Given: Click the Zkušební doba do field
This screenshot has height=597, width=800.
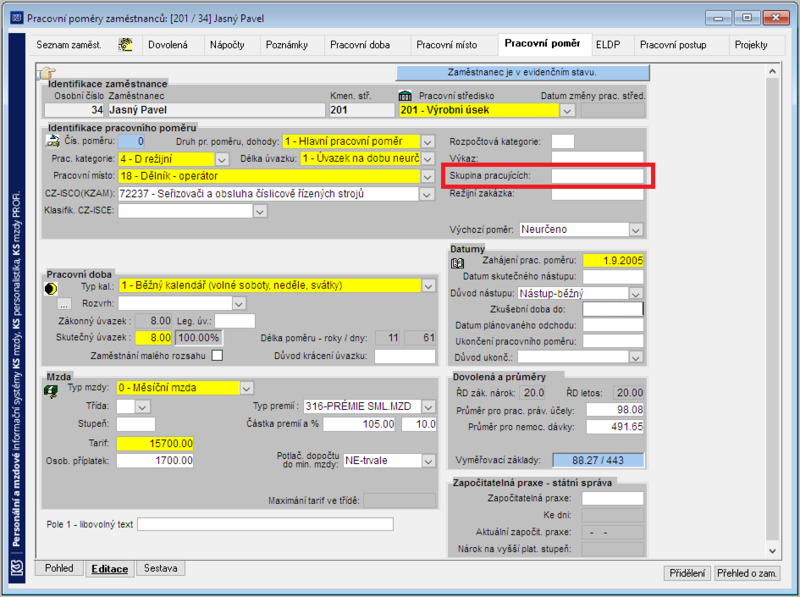Looking at the screenshot, I should pyautogui.click(x=613, y=309).
